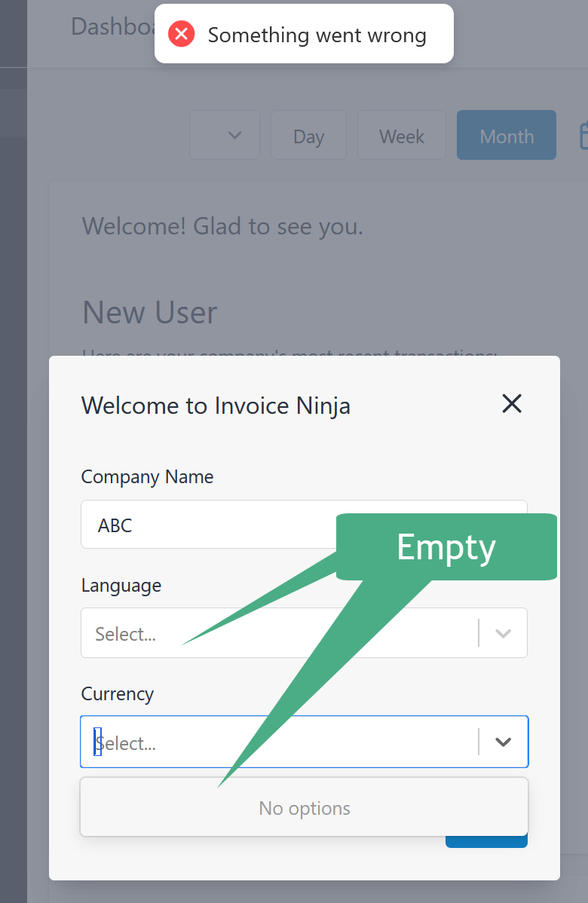Click the Company Name label
This screenshot has width=588, height=903.
point(148,477)
